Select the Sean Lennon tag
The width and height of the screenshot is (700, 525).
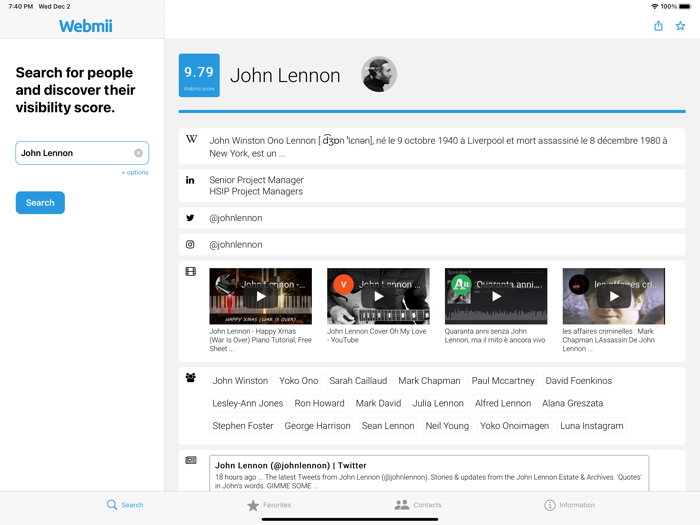pyautogui.click(x=388, y=426)
